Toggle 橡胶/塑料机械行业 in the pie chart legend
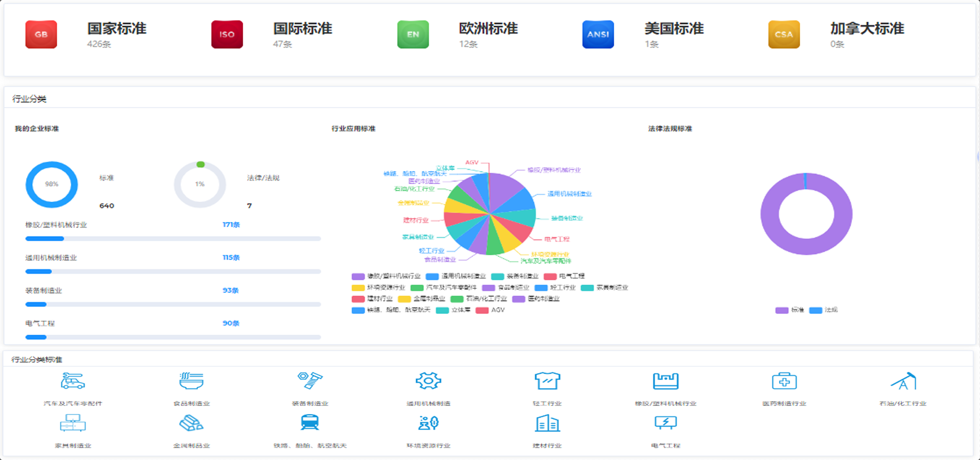 (387, 276)
